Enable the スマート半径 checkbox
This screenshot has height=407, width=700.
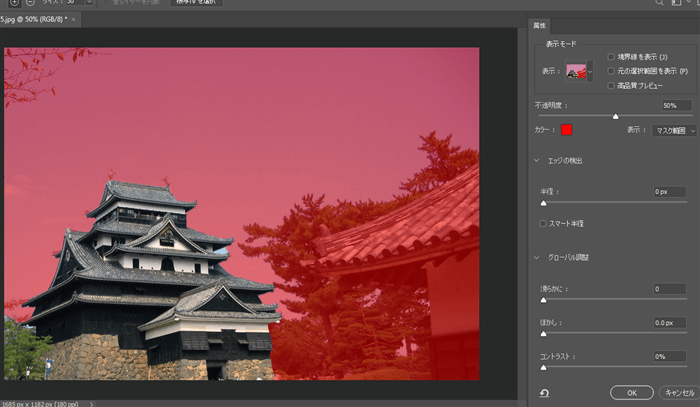click(542, 224)
